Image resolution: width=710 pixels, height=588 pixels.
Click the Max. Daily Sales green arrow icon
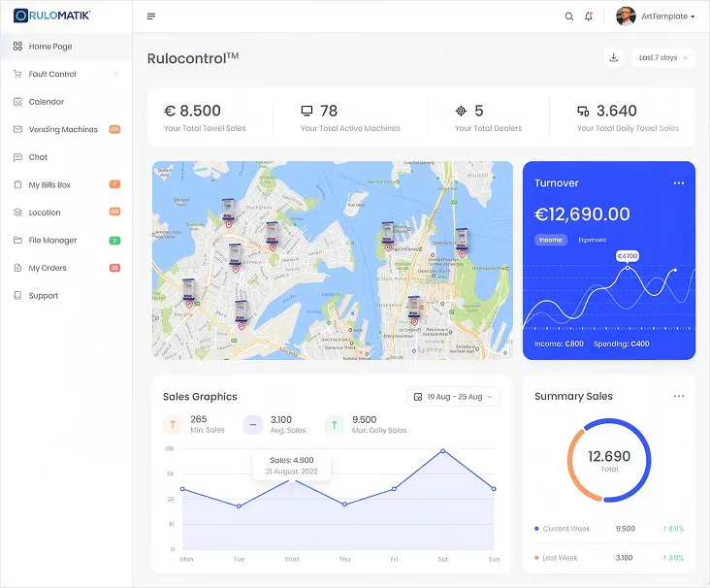[335, 424]
